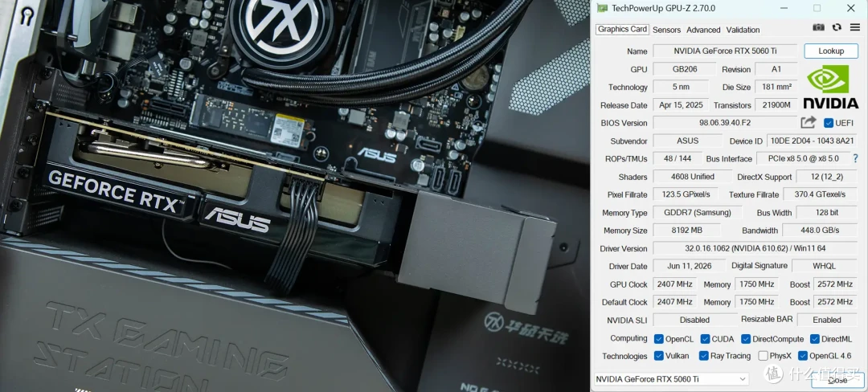Switch to the Advanced tab
Image resolution: width=868 pixels, height=392 pixels.
pos(703,30)
